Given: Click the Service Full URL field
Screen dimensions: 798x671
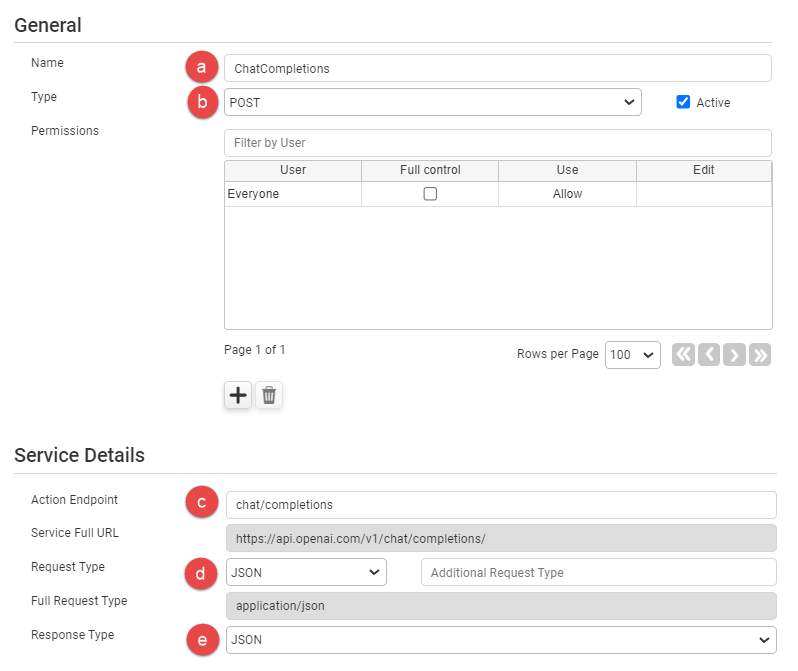Looking at the screenshot, I should click(501, 538).
